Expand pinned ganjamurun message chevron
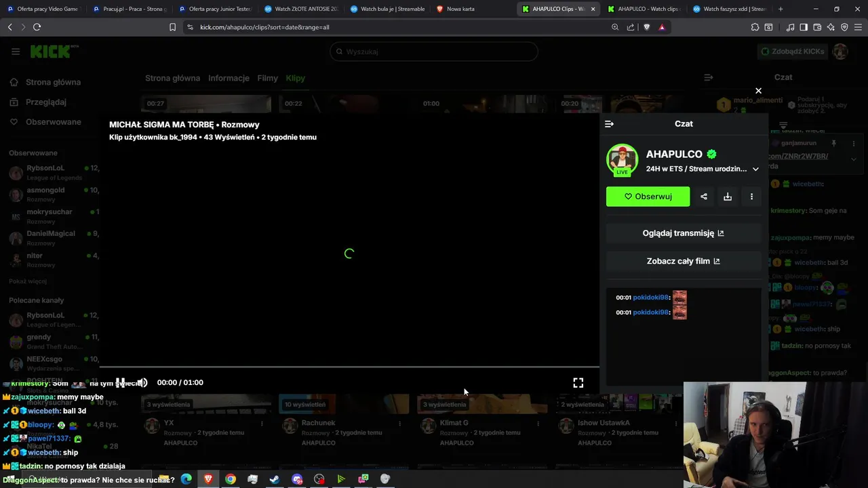 pos(853,159)
